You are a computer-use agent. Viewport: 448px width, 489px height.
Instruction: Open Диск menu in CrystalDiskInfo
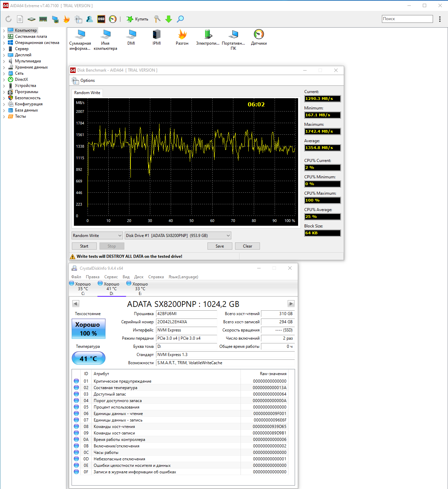point(139,277)
